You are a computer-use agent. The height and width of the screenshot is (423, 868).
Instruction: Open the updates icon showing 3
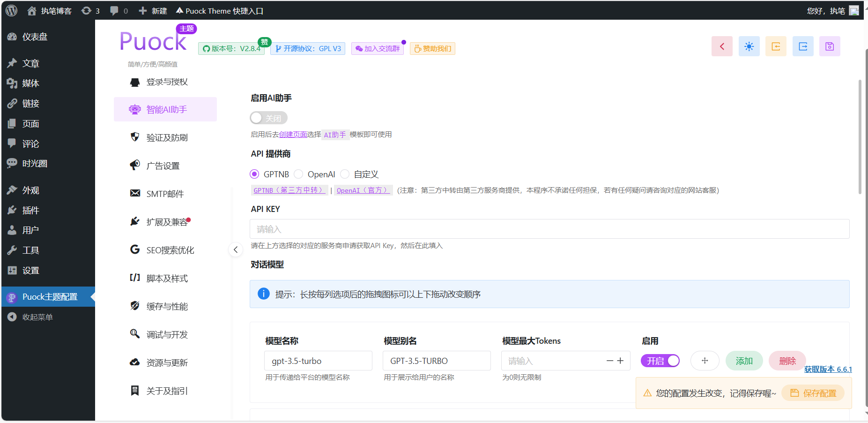pos(90,11)
